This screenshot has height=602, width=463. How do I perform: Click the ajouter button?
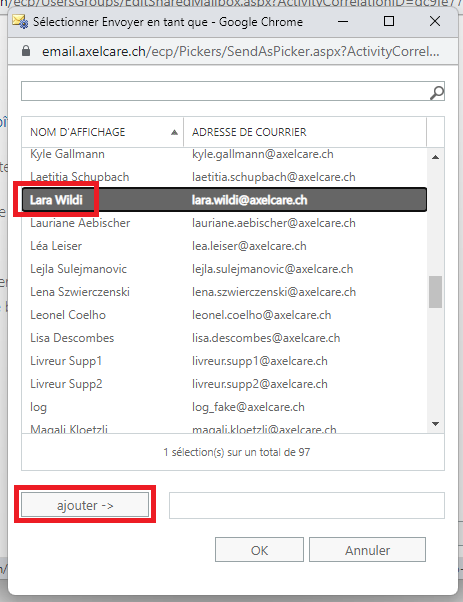click(x=85, y=505)
